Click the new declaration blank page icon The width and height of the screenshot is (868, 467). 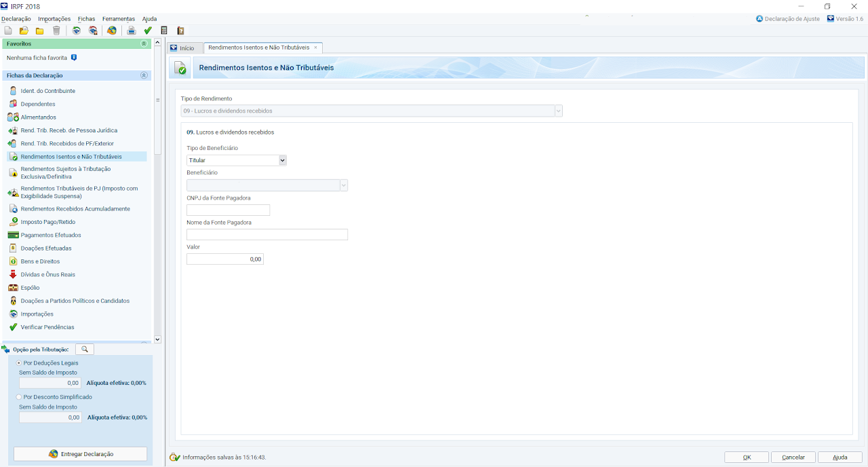click(8, 31)
